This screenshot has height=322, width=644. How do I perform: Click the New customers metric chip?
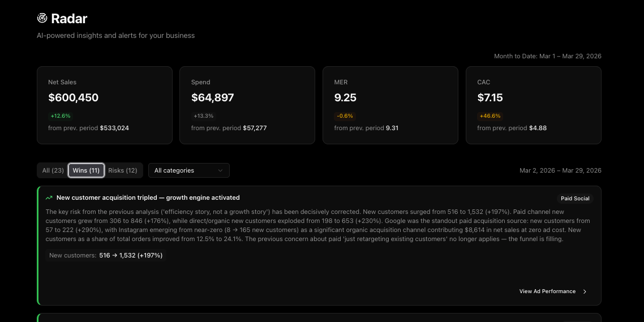[106, 255]
